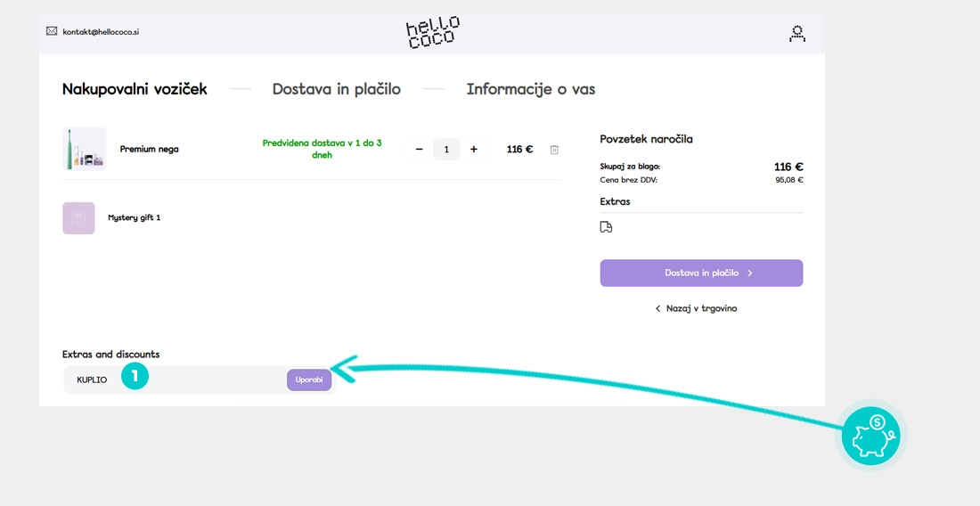Open Premium nega product thumbnail
This screenshot has width=980, height=506.
tap(85, 150)
